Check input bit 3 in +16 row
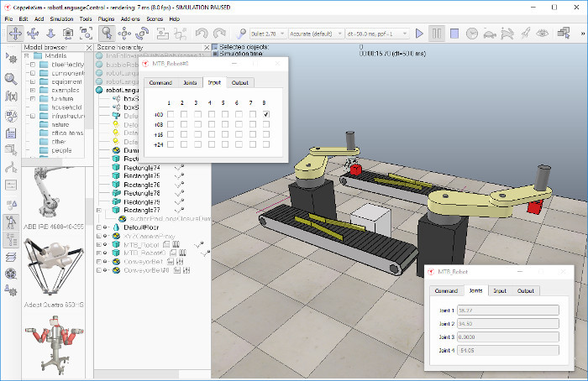The height and width of the screenshot is (381, 588). (x=197, y=134)
